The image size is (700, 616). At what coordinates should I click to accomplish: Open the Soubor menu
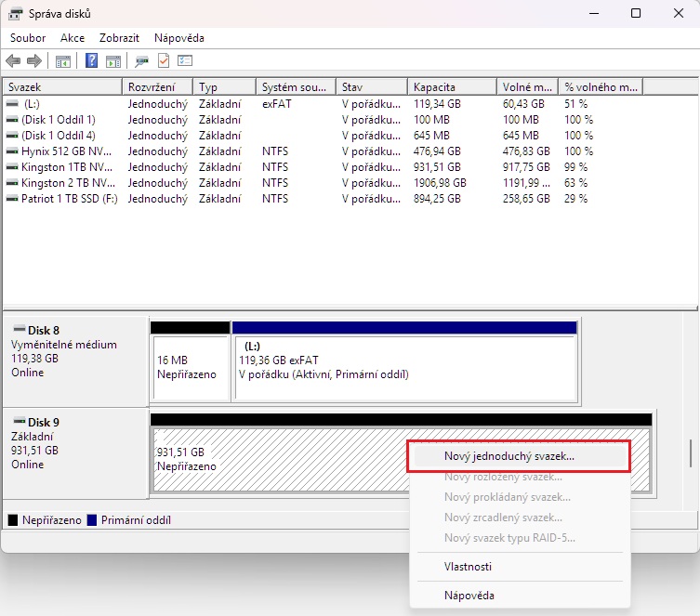click(28, 38)
